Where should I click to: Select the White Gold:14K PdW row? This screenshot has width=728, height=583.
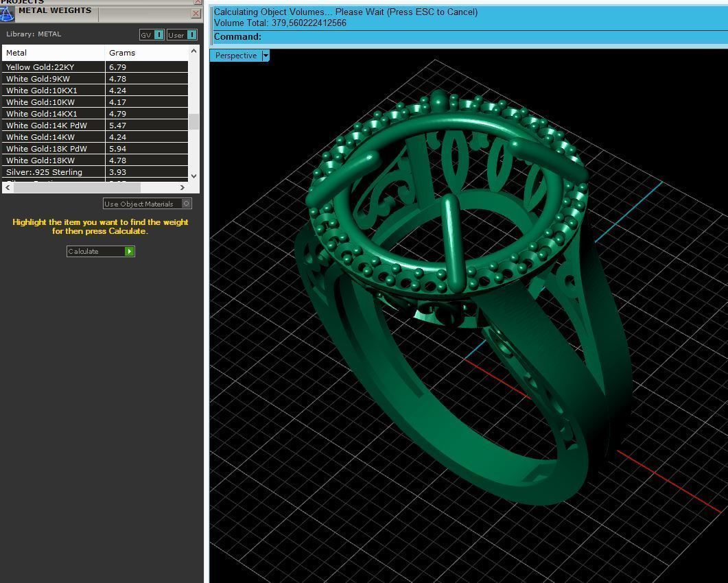coord(95,125)
